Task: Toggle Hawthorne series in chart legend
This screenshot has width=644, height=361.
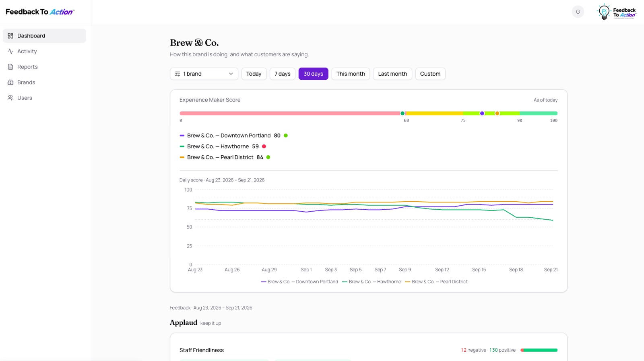Action: 372,282
